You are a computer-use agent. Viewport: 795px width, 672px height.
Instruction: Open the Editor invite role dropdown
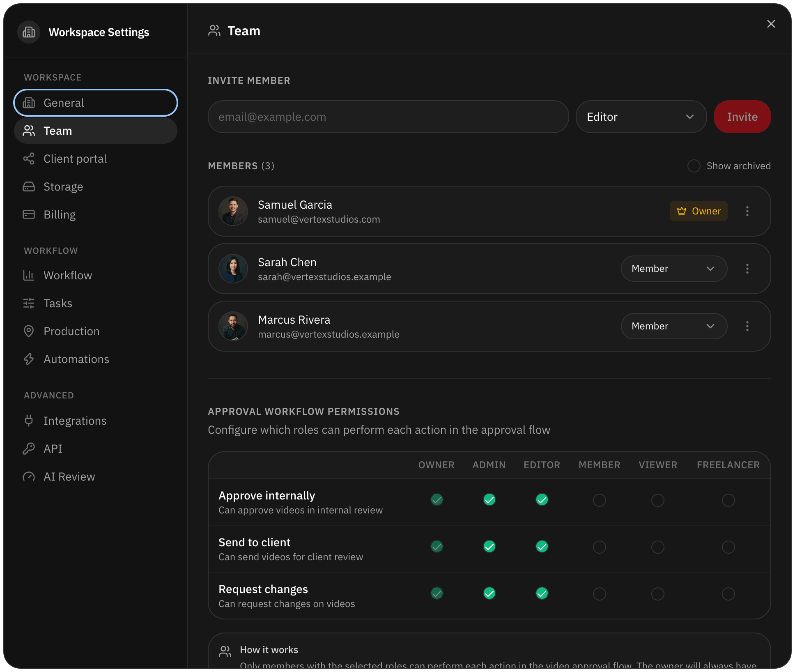(x=641, y=117)
